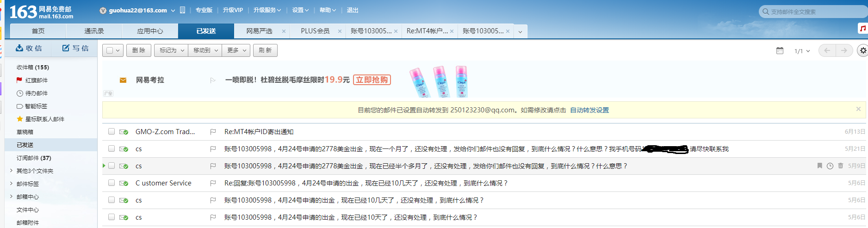Open the 设置 menu in header
The width and height of the screenshot is (868, 228).
click(300, 10)
